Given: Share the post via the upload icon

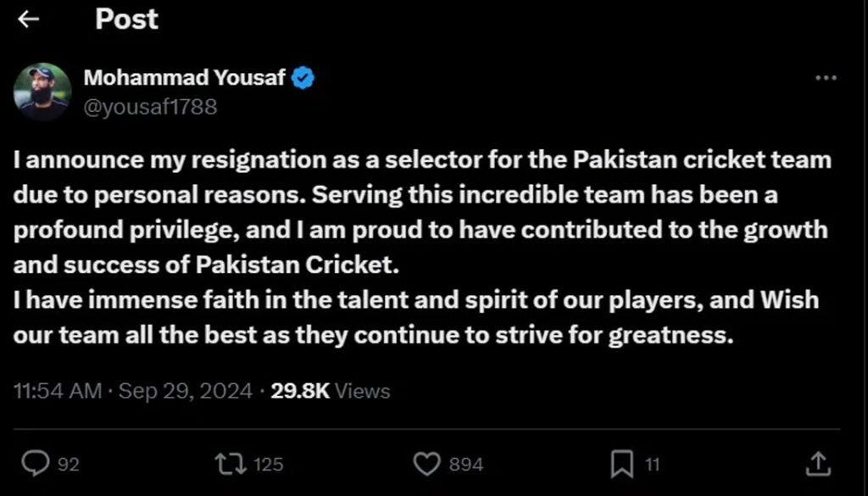Looking at the screenshot, I should point(817,463).
